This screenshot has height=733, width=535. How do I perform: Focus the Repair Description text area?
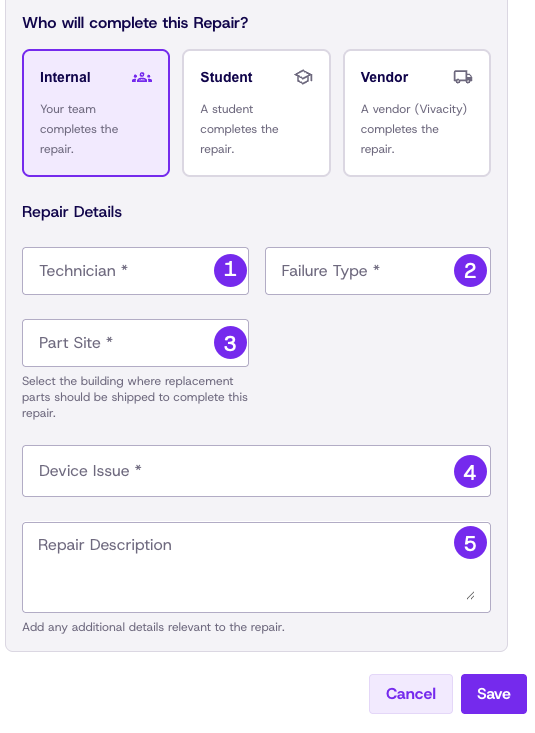[x=256, y=568]
